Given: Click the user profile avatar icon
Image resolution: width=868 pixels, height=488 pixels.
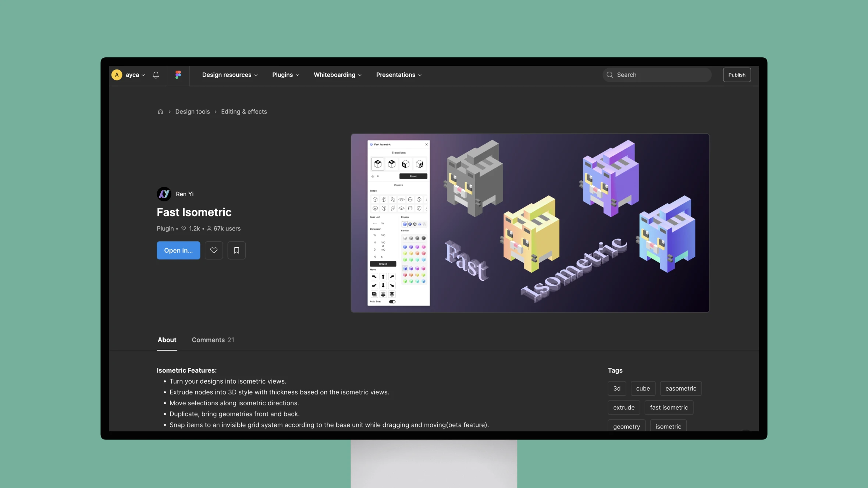Looking at the screenshot, I should (x=116, y=75).
